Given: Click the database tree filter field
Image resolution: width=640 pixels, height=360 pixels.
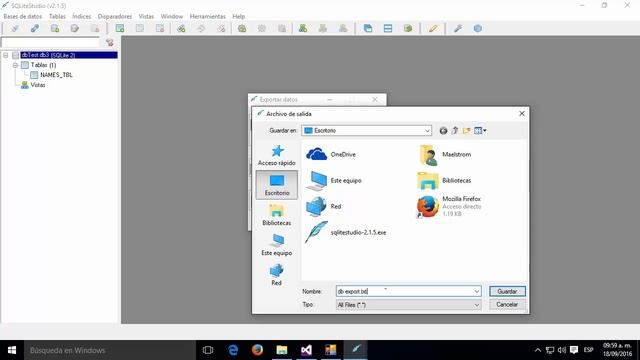Looking at the screenshot, I should [x=50, y=42].
